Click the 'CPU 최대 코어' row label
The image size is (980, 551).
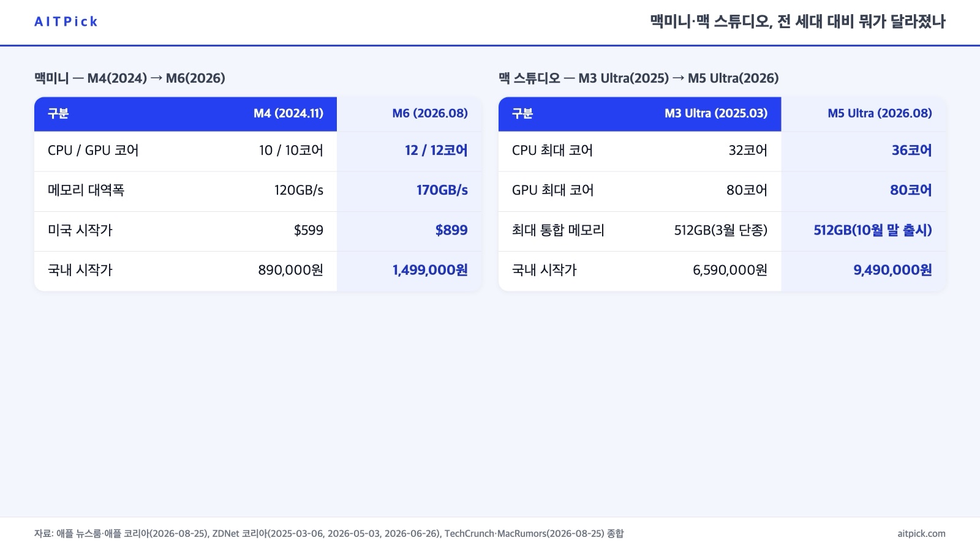(552, 151)
